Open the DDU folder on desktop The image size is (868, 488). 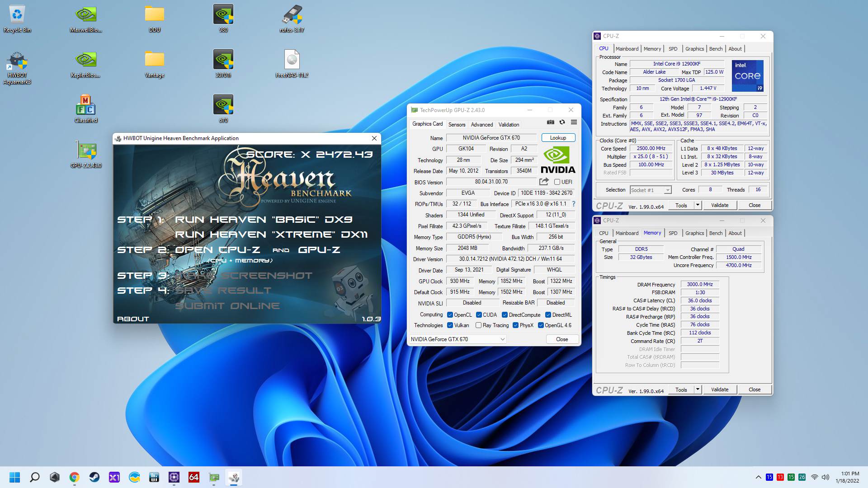pos(155,19)
